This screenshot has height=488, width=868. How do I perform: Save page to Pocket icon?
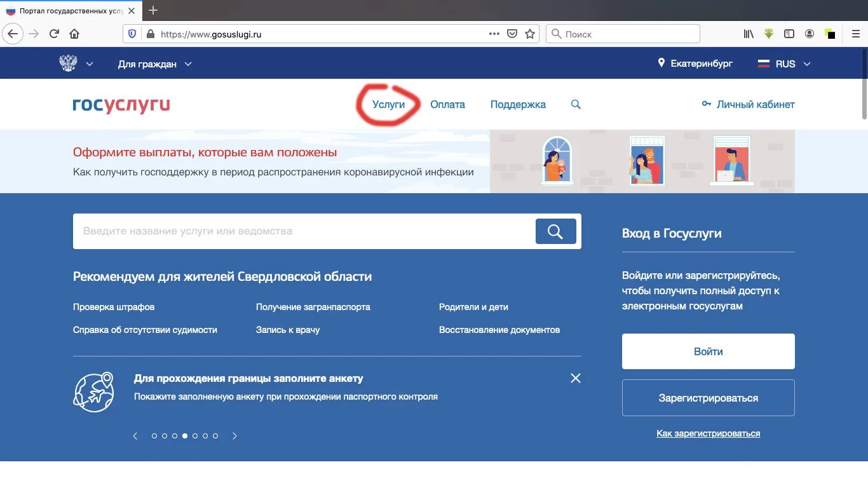tap(512, 34)
